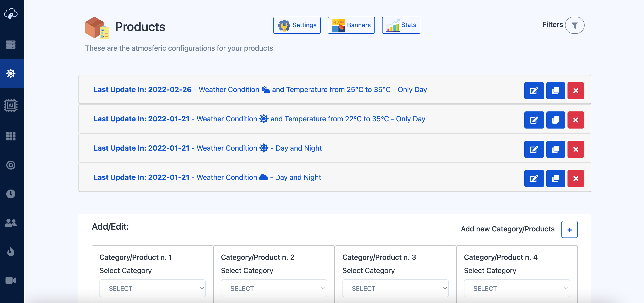The image size is (644, 303).
Task: Select the target circle sidebar icon
Action: point(11,165)
